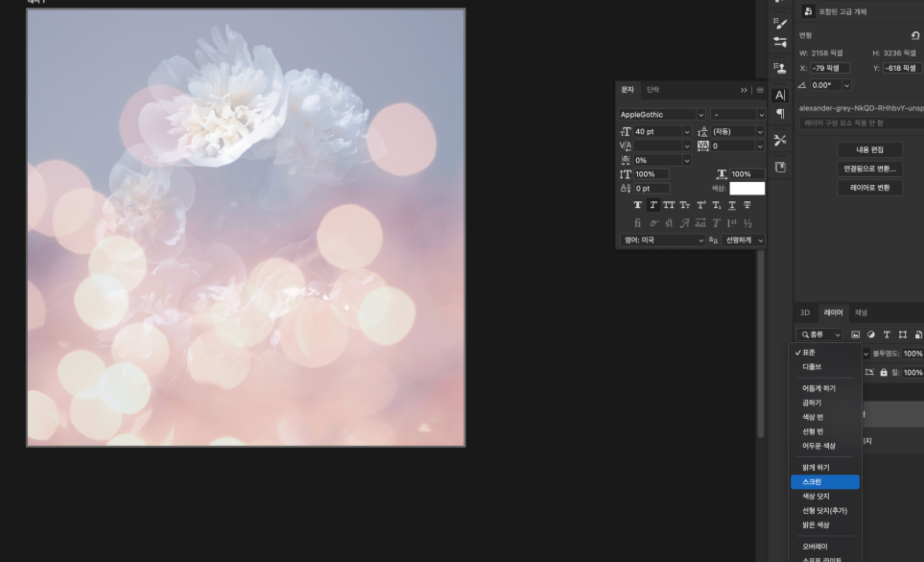Collapse the Character panel with double arrows
Screen dimensions: 924x562
[743, 90]
